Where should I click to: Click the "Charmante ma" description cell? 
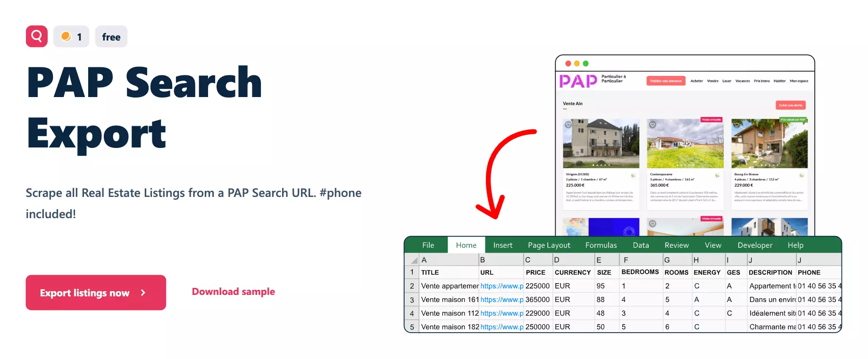point(772,327)
